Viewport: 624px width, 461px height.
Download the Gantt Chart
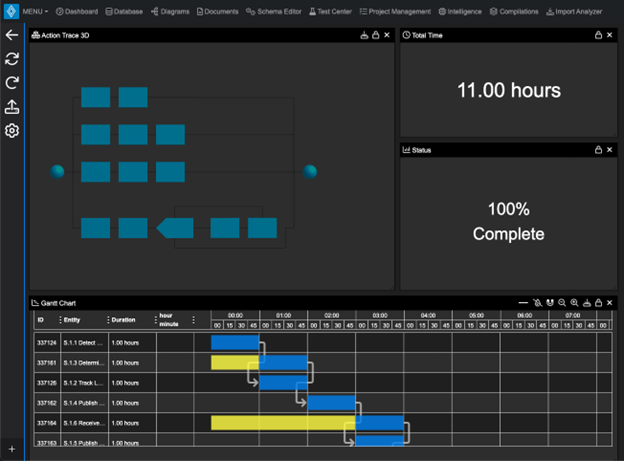click(x=587, y=303)
